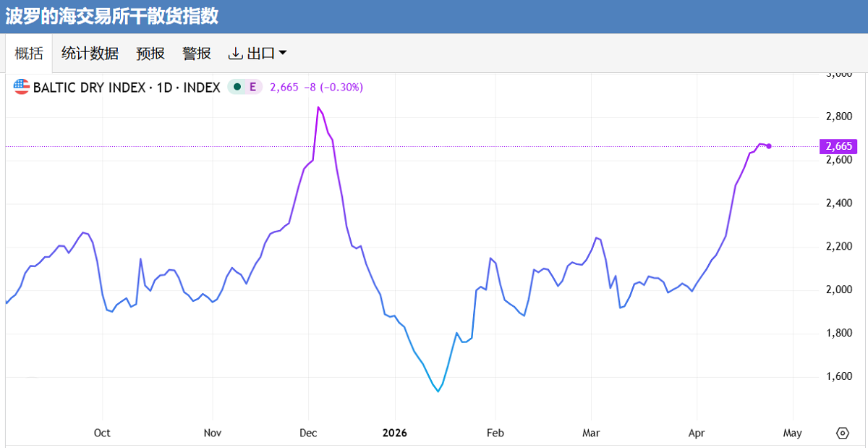868x448 pixels.
Task: Click the purple E badge in the legend
Action: click(x=252, y=88)
